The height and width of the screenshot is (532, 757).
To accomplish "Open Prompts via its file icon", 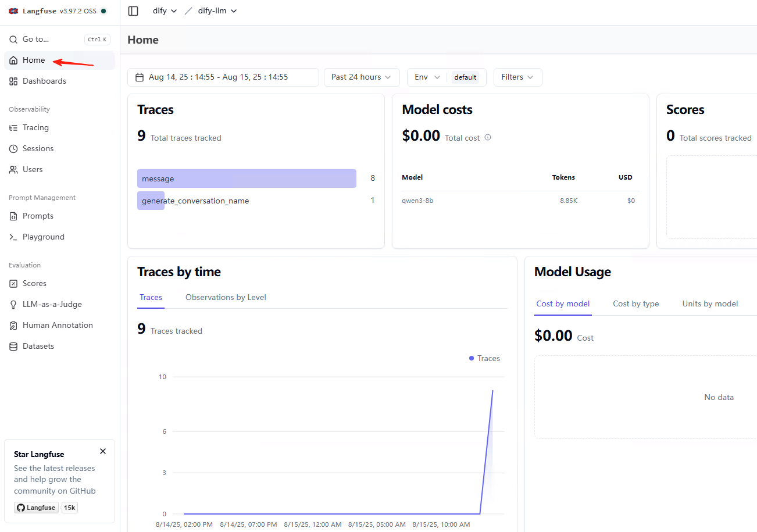I will click(x=13, y=216).
